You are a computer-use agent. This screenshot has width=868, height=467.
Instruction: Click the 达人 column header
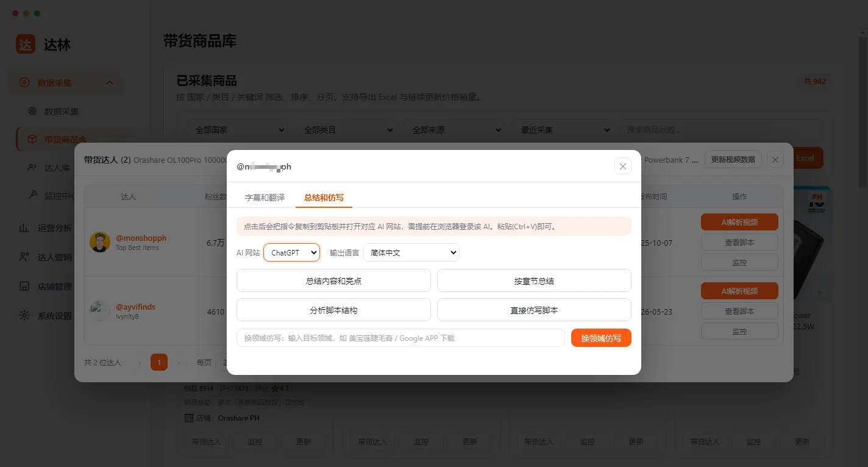128,196
